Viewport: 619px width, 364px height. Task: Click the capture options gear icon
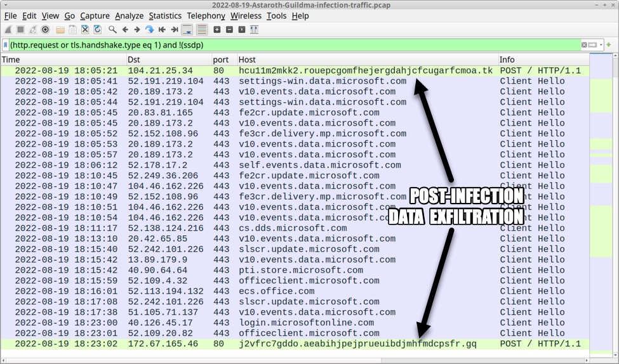pyautogui.click(x=45, y=30)
